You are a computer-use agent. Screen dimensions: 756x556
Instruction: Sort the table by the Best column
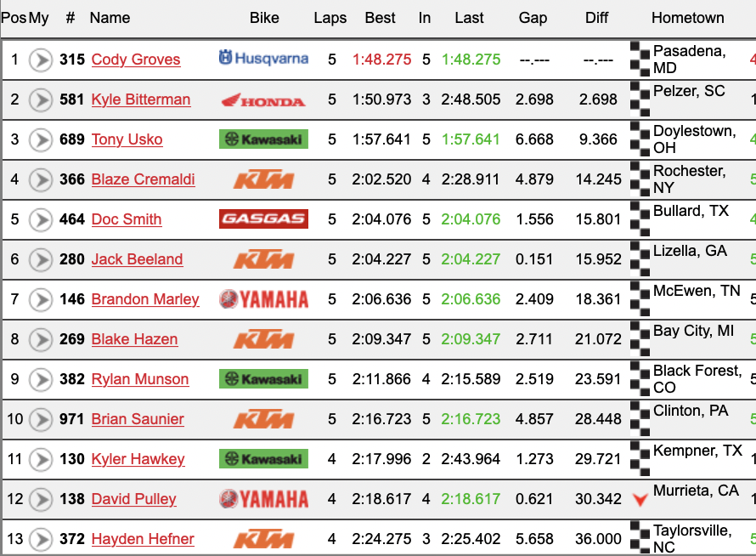(380, 18)
